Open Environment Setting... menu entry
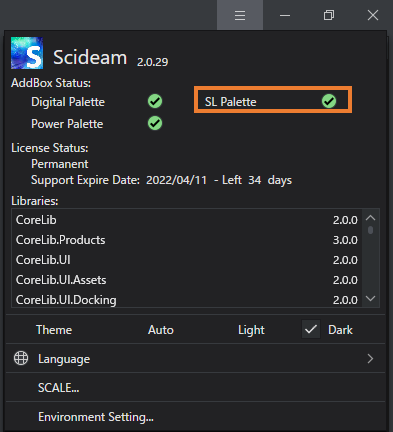Screen dimensions: 393x432 (x=195, y=417)
